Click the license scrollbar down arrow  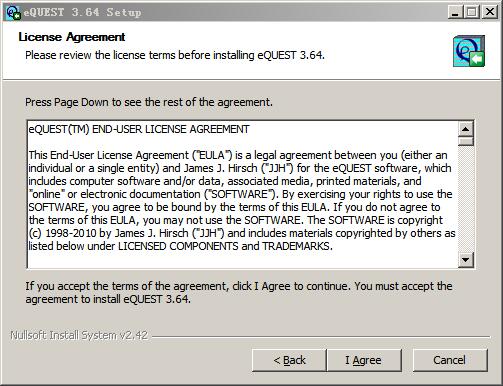coord(465,259)
